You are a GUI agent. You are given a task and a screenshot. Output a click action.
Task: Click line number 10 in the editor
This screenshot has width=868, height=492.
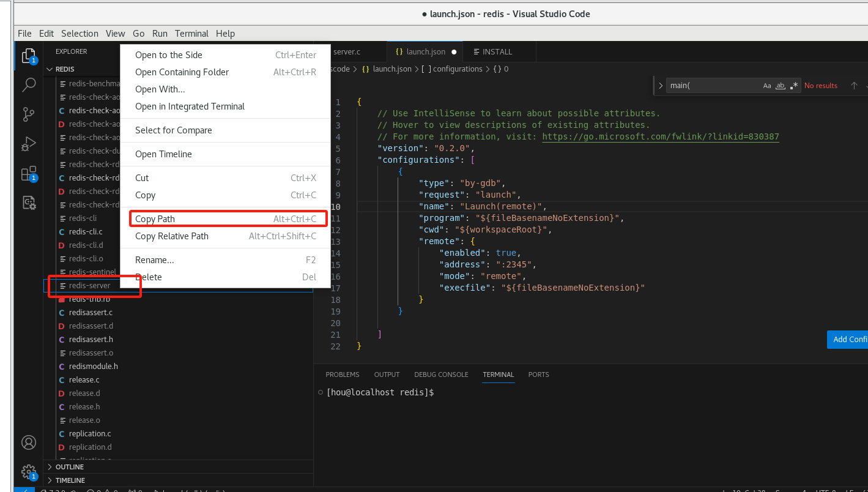point(336,207)
